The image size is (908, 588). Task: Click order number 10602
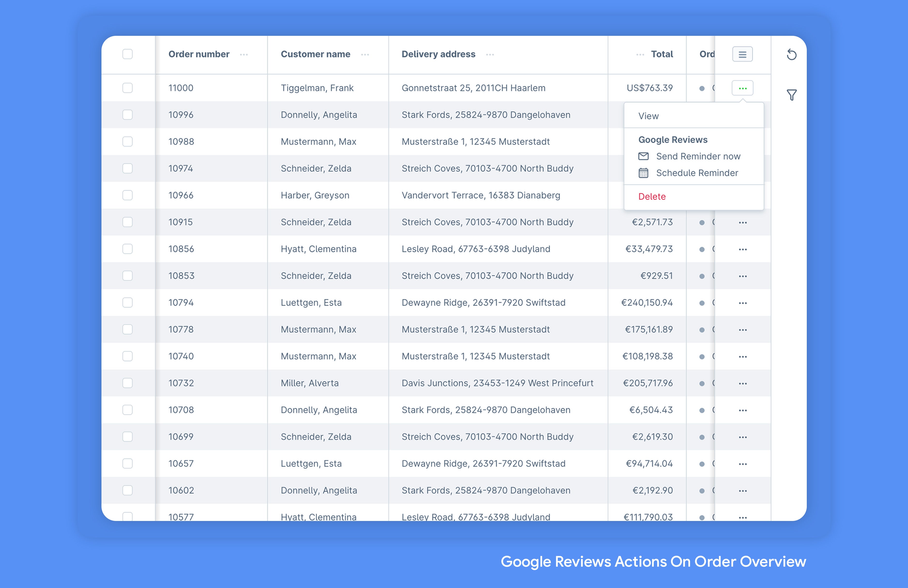tap(181, 490)
